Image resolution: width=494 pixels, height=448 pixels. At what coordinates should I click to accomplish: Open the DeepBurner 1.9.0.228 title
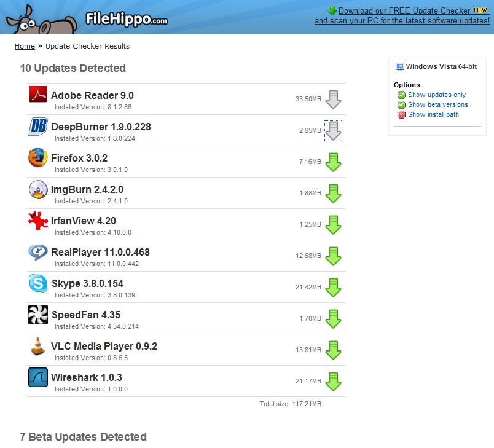101,127
